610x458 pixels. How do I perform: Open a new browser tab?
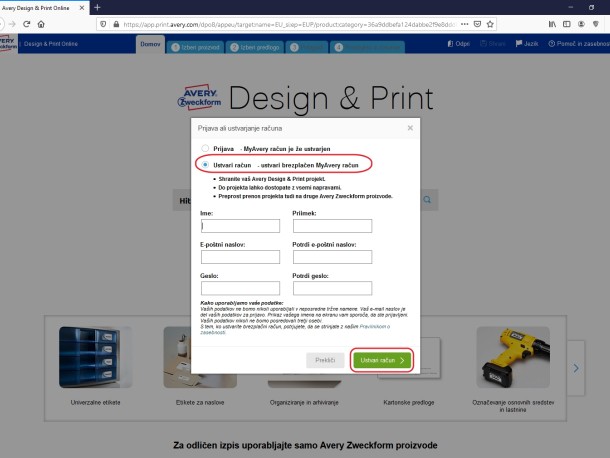[97, 7]
